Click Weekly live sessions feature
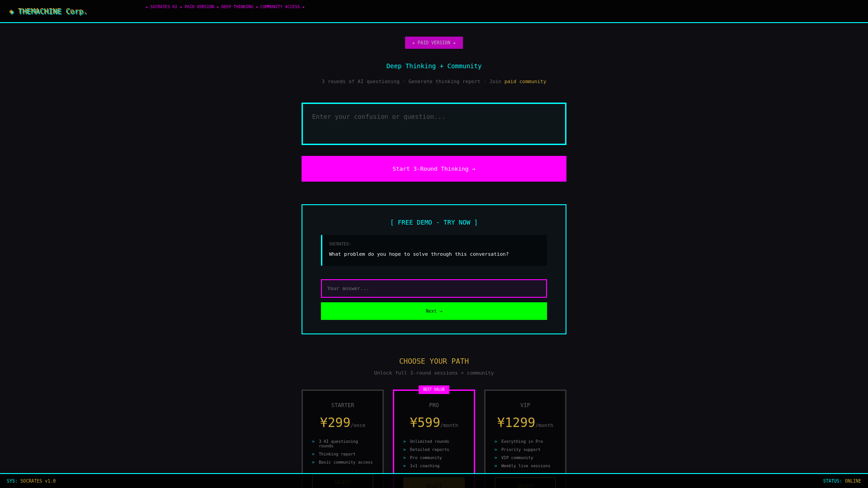This screenshot has height=488, width=868. 526,466
